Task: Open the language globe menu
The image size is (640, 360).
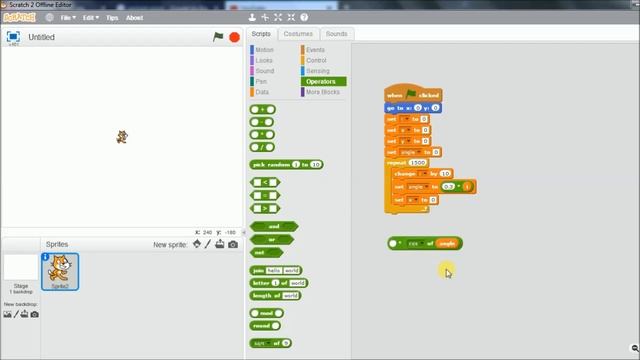Action: (49, 18)
